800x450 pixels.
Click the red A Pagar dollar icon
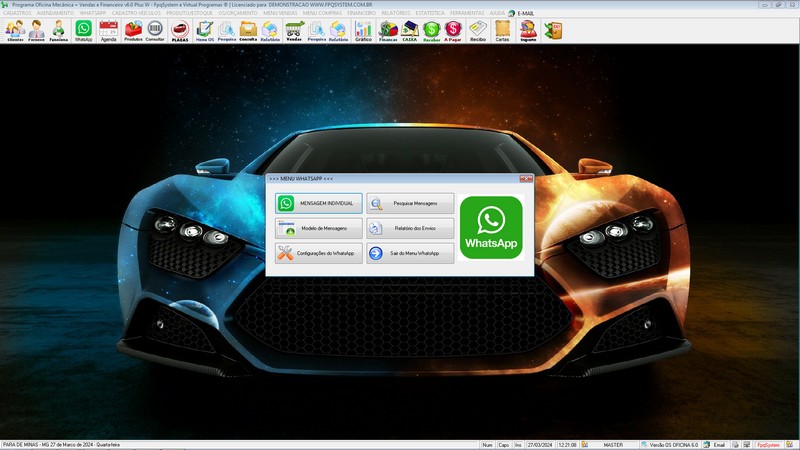[453, 31]
